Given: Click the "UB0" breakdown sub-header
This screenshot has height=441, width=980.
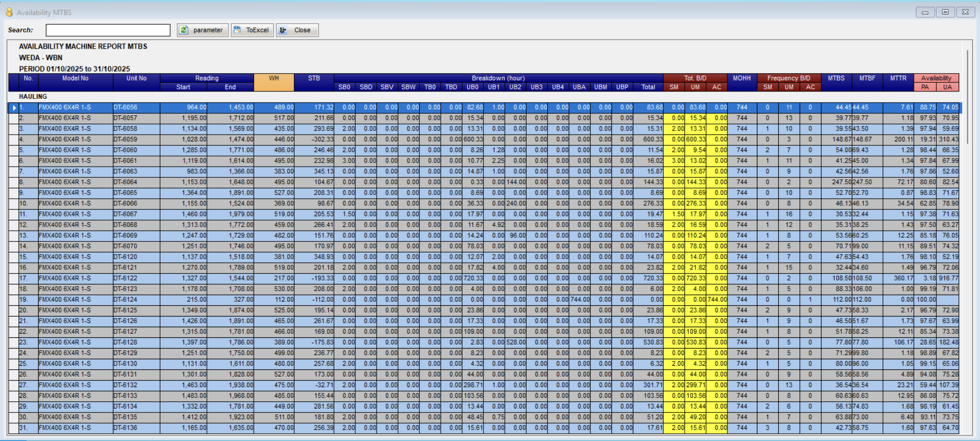Looking at the screenshot, I should 473,87.
